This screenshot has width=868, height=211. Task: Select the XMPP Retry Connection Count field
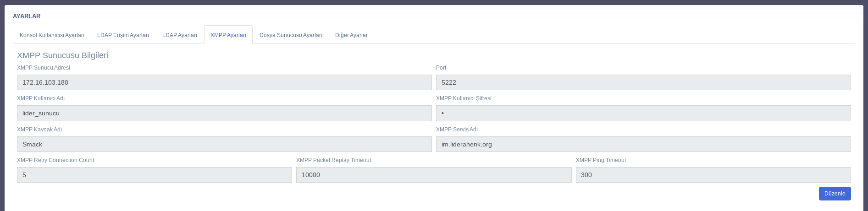coord(154,175)
